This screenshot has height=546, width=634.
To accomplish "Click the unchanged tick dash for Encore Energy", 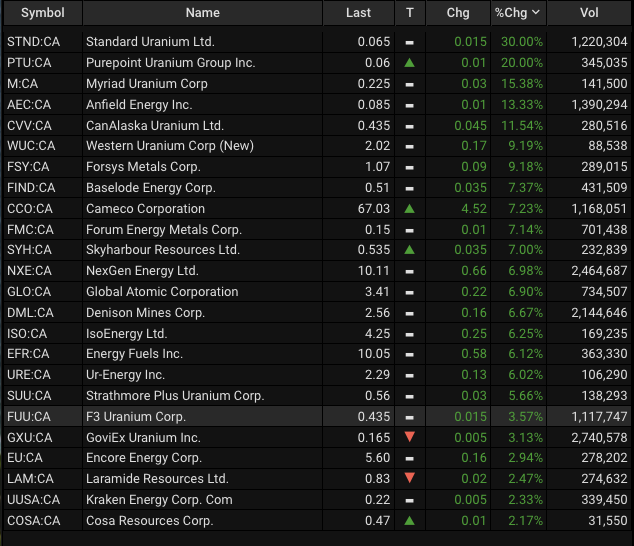I will coord(410,459).
